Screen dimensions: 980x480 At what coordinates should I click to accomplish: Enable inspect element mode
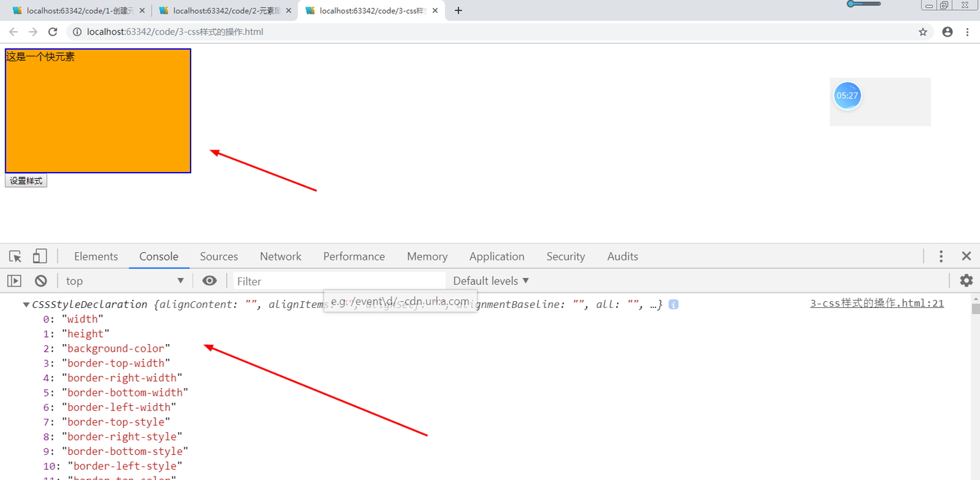(x=15, y=256)
